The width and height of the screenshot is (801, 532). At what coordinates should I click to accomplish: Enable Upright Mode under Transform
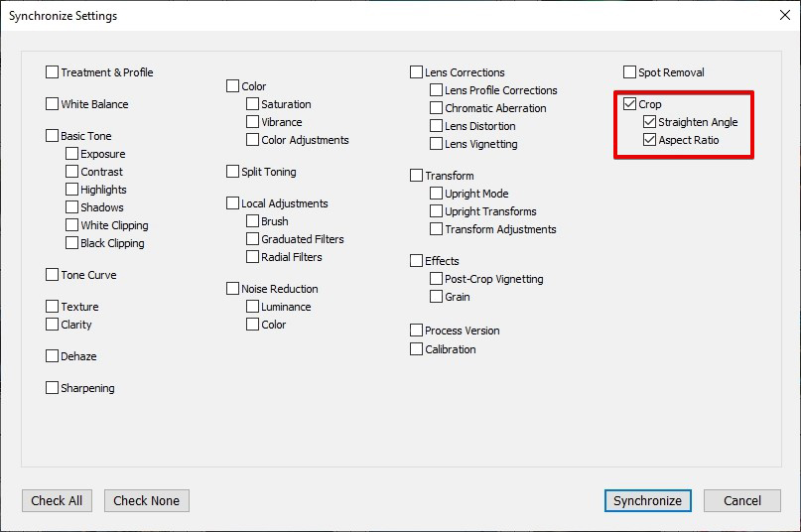pyautogui.click(x=437, y=194)
